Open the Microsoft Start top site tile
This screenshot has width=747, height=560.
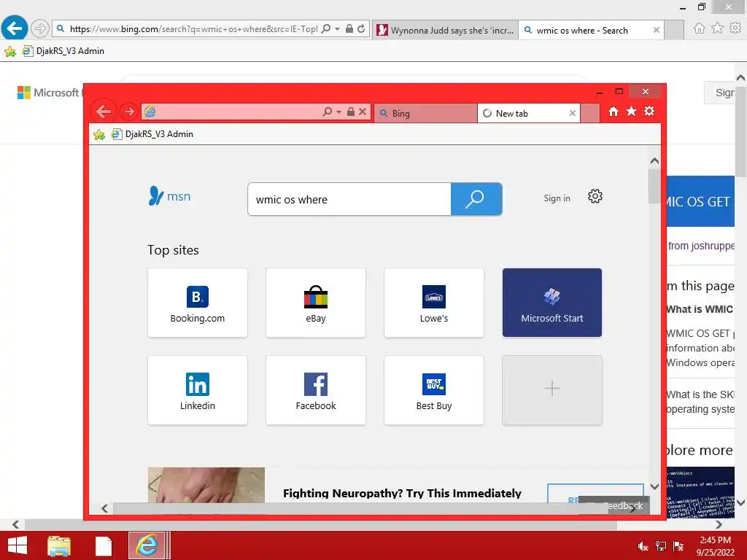click(x=552, y=303)
